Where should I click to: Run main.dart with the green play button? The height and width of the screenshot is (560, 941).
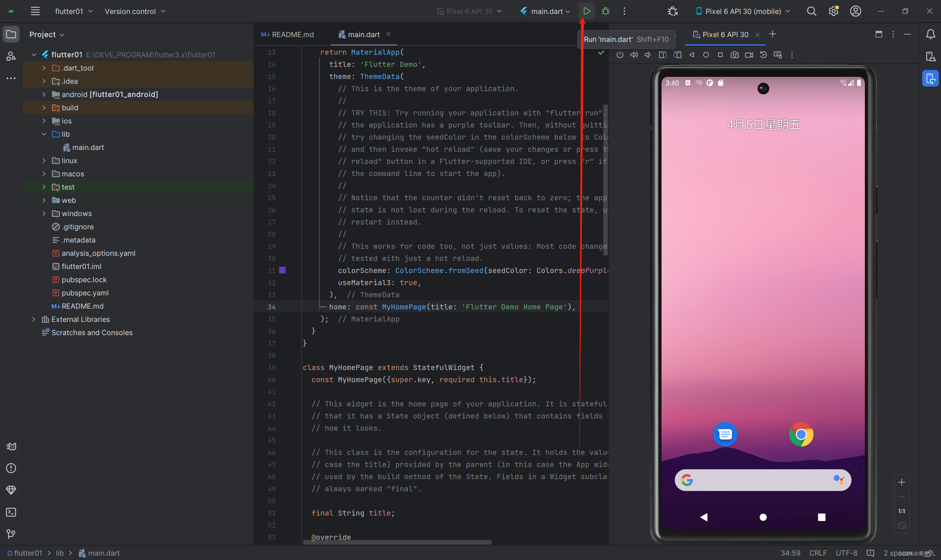tap(587, 11)
